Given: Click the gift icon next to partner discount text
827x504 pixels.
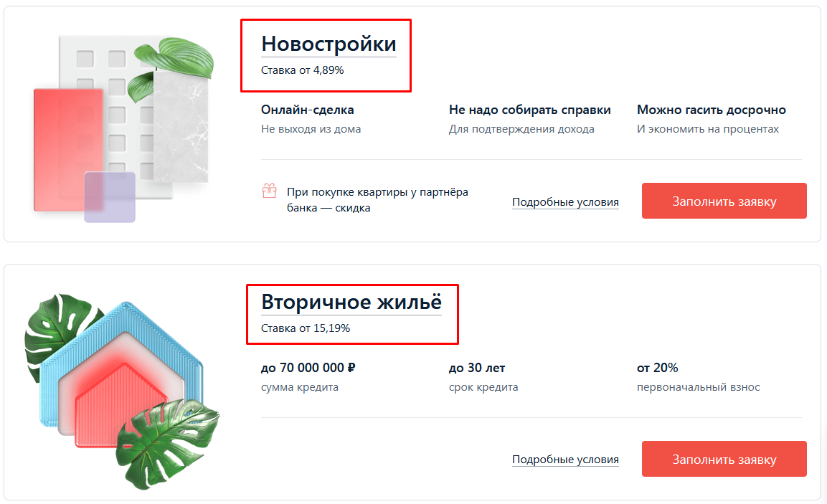Looking at the screenshot, I should pyautogui.click(x=269, y=192).
